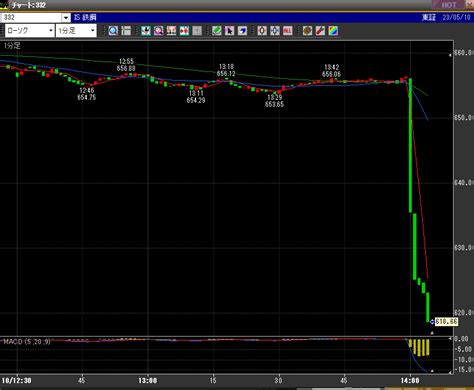Click the greyed-out square toolbar icon
This screenshot has height=390, width=474.
197,31
